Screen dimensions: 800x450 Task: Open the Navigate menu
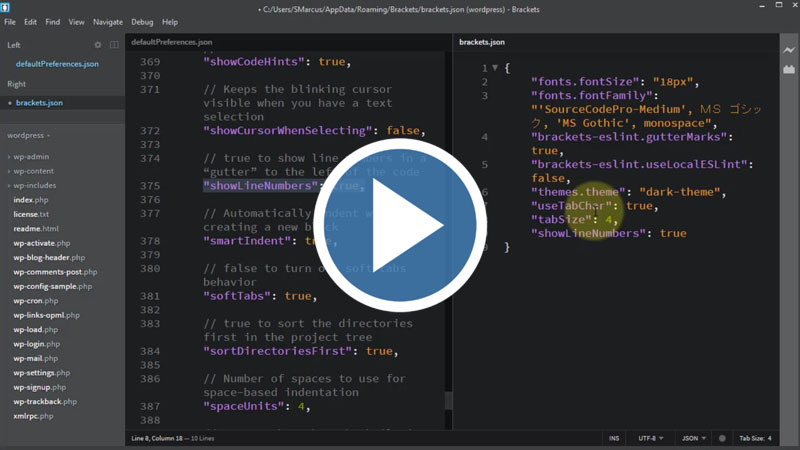point(107,22)
